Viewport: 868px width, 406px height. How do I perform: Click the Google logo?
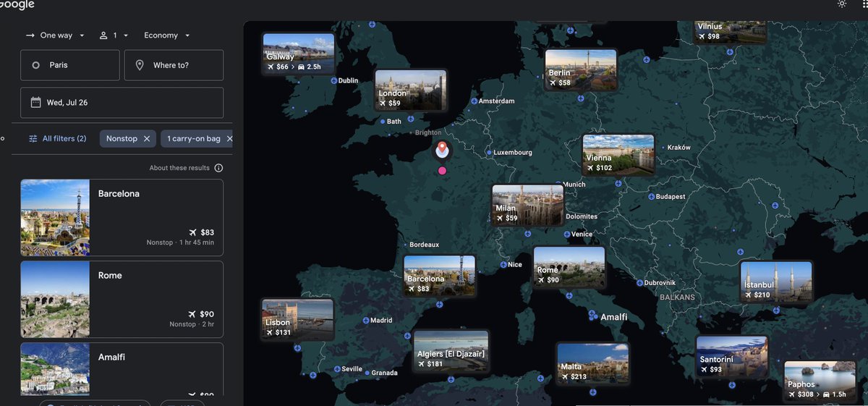click(17, 4)
